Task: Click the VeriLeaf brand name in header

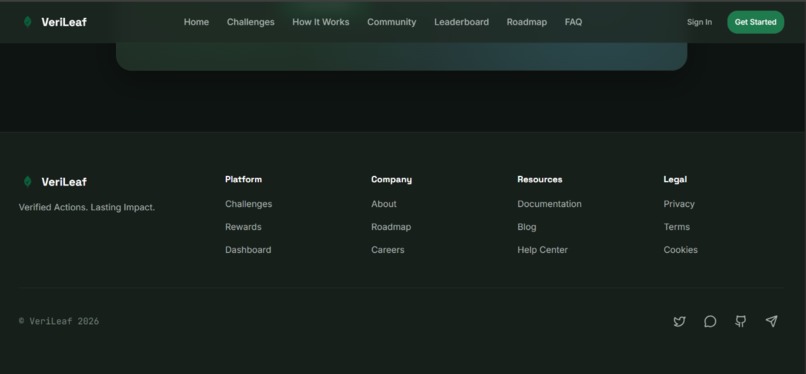Action: pos(64,22)
